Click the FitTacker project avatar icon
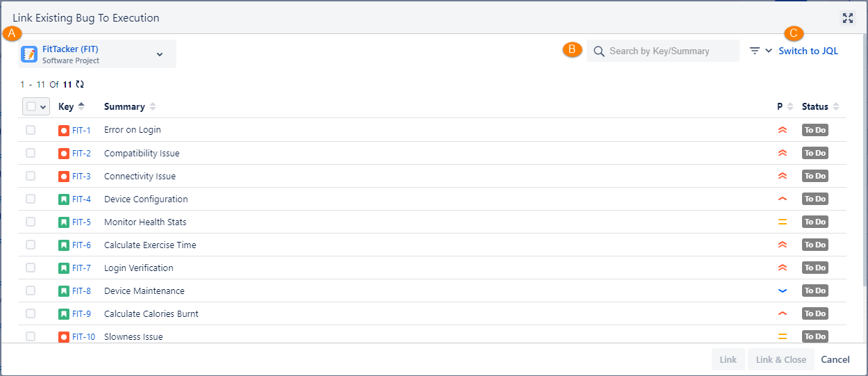The image size is (868, 376). pyautogui.click(x=29, y=54)
